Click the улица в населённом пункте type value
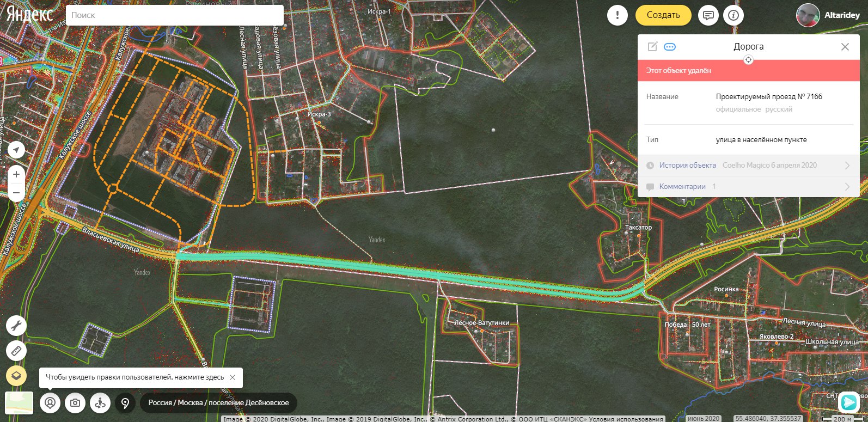The height and width of the screenshot is (422, 868). tap(761, 140)
